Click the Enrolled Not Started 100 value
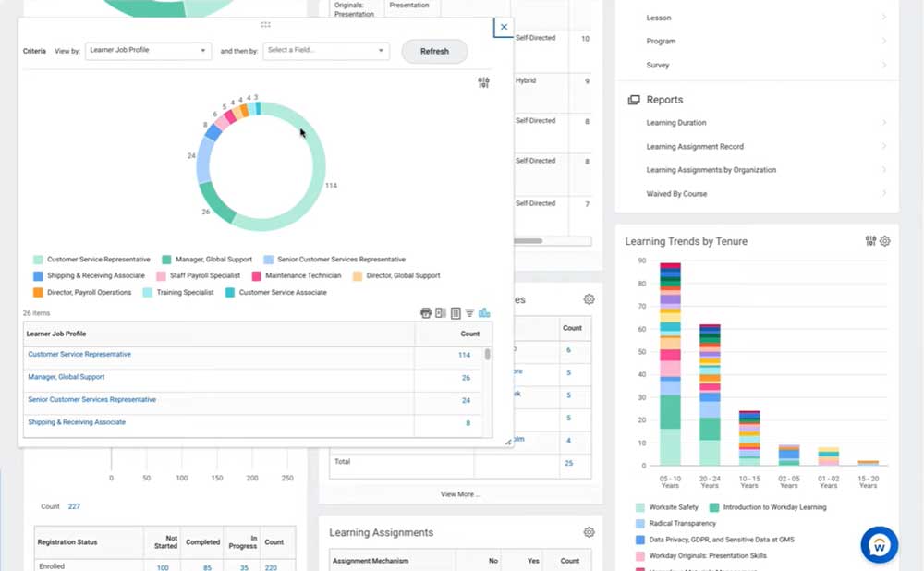The image size is (924, 571). (163, 567)
